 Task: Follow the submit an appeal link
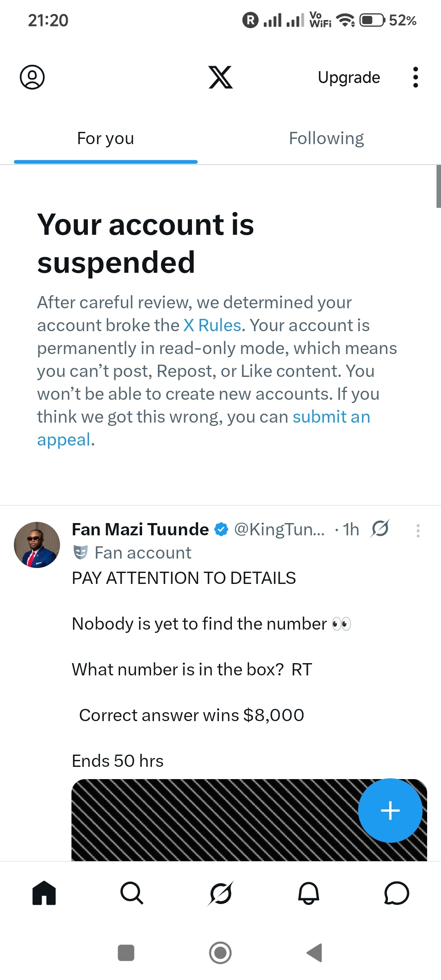click(x=331, y=417)
